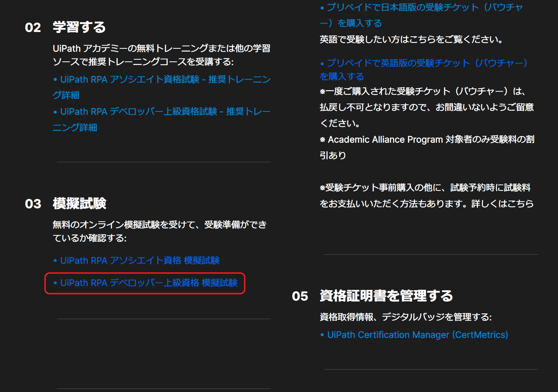Screen dimensions: 558x392
Task: Click the UiPath アカデミーの無料トレーニング paragraph
Action: click(x=162, y=55)
